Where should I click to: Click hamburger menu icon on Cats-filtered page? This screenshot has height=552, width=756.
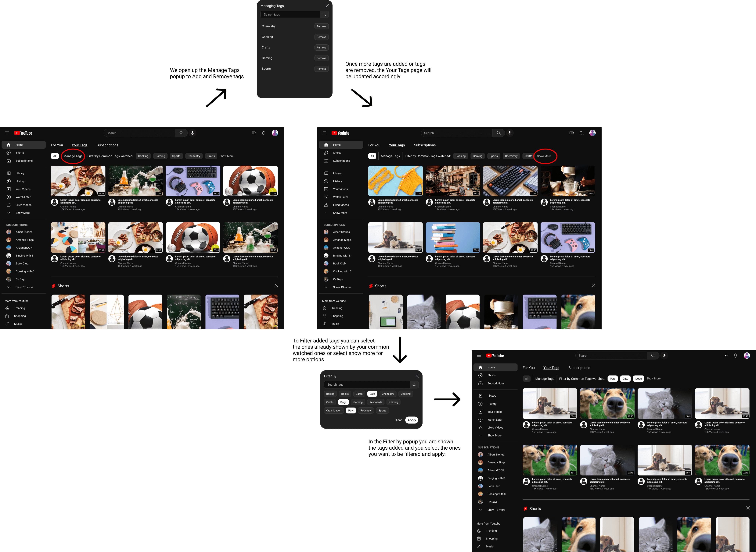pos(479,356)
